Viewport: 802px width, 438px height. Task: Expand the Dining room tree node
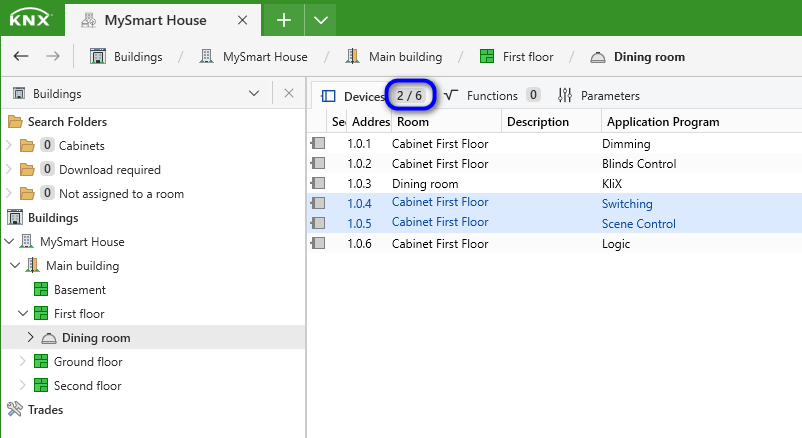[x=30, y=337]
